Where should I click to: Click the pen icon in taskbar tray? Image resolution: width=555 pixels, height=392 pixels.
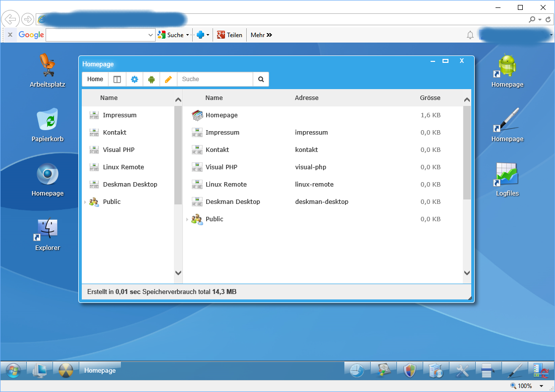click(515, 371)
